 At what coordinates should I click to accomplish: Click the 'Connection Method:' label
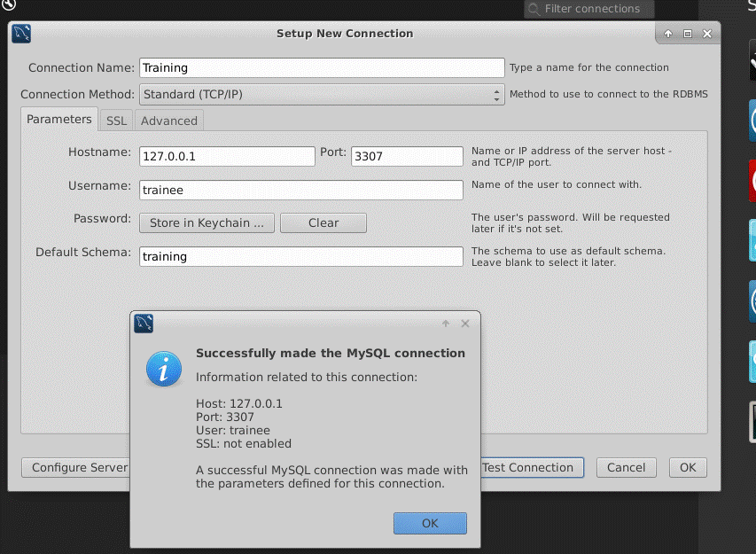click(x=78, y=95)
